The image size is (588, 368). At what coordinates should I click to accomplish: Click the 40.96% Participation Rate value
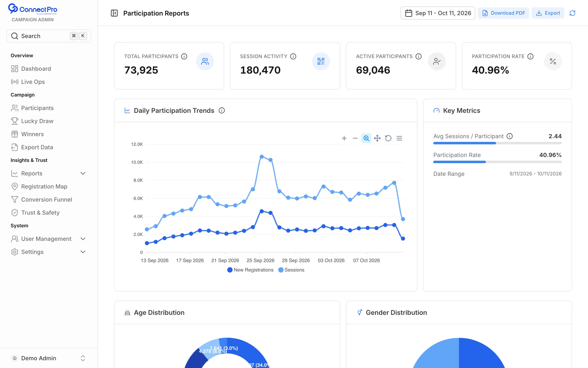550,155
